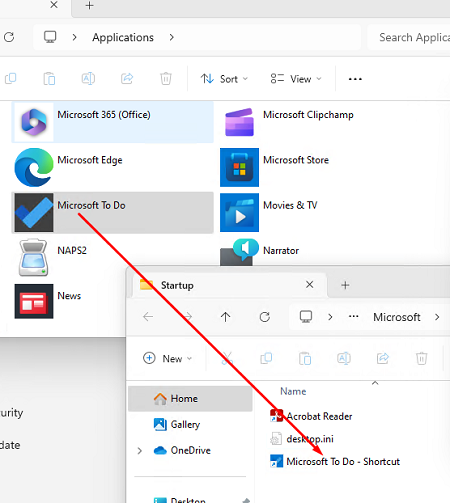This screenshot has height=503, width=450.
Task: Select the News app
Action: pos(48,301)
